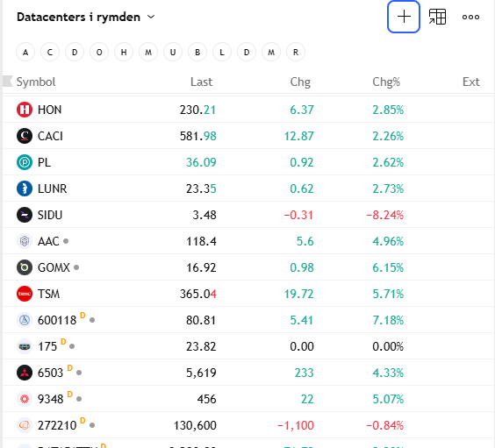Screen dimensions: 495x448
Task: Open the GOMX symbol row
Action: [248, 267]
